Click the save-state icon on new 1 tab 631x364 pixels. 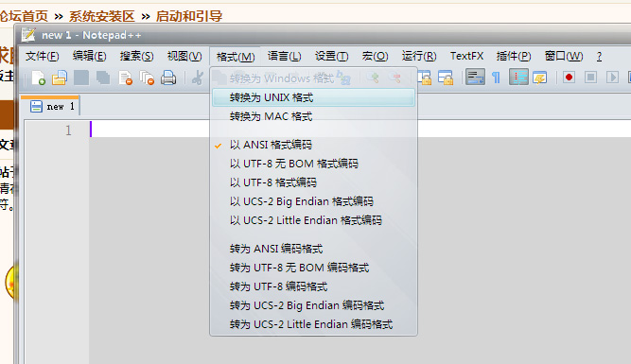point(36,107)
